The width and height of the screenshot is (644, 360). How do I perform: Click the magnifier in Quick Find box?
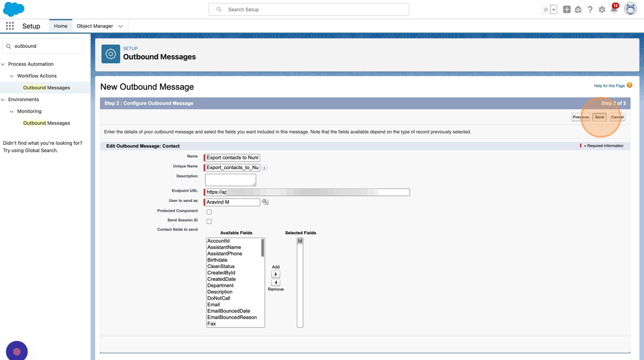click(9, 46)
